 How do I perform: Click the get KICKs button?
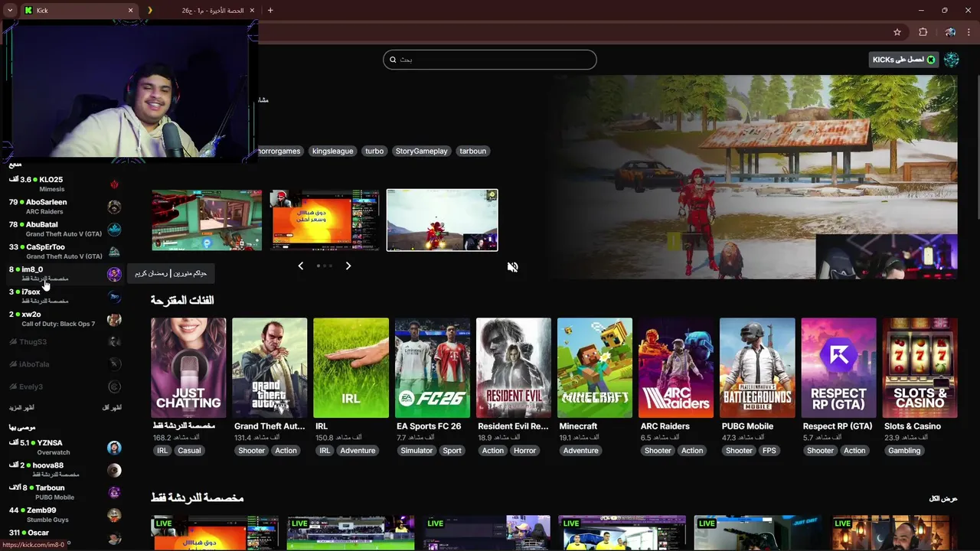click(x=904, y=60)
